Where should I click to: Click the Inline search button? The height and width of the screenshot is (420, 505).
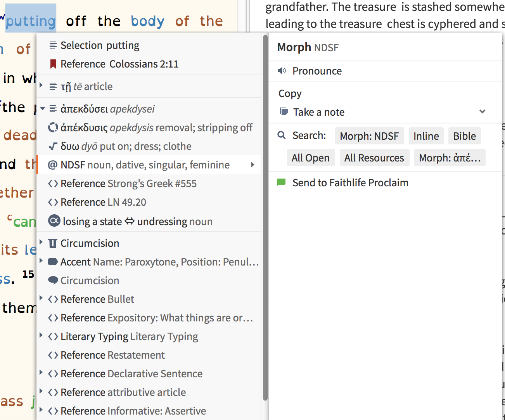click(426, 136)
